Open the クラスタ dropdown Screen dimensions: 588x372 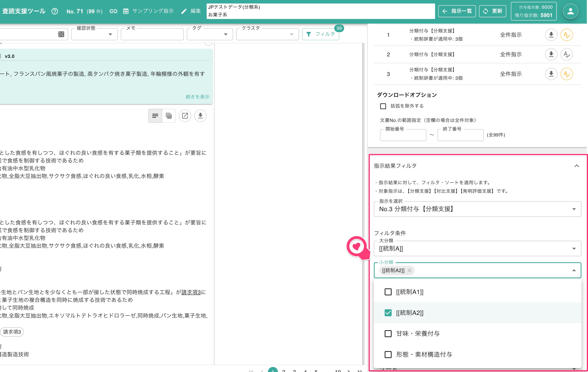pyautogui.click(x=267, y=34)
